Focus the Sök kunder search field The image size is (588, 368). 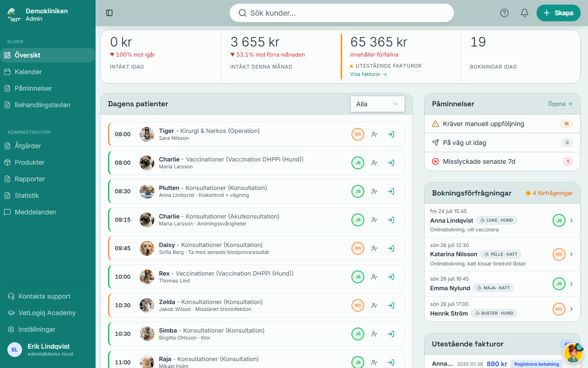coord(342,13)
